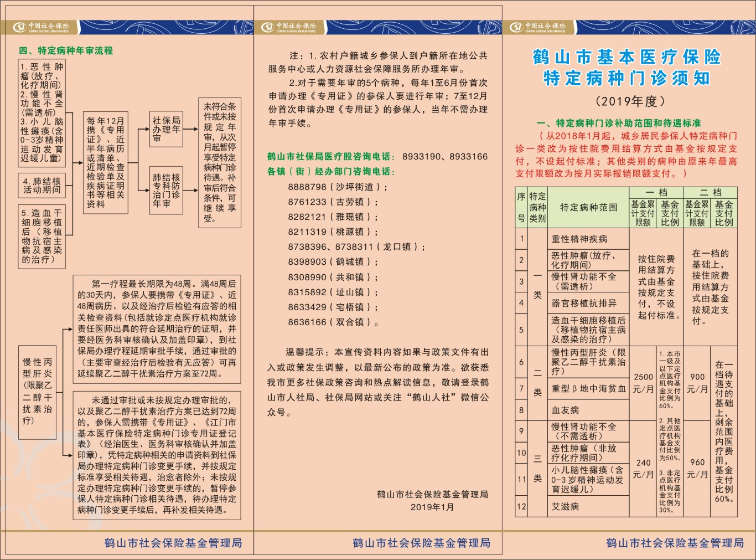Click the flowchart box 慢性丙型肝炎(限聚乙二醇干扰素治疗)

[38, 391]
